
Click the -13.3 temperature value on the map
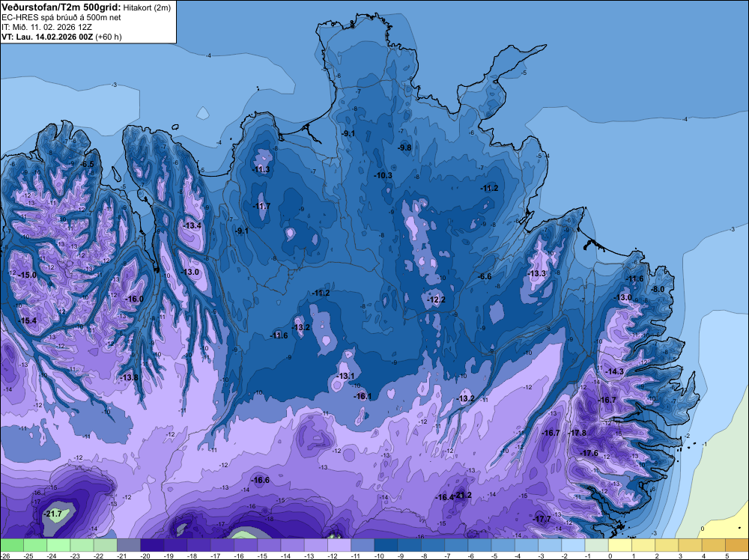(537, 273)
